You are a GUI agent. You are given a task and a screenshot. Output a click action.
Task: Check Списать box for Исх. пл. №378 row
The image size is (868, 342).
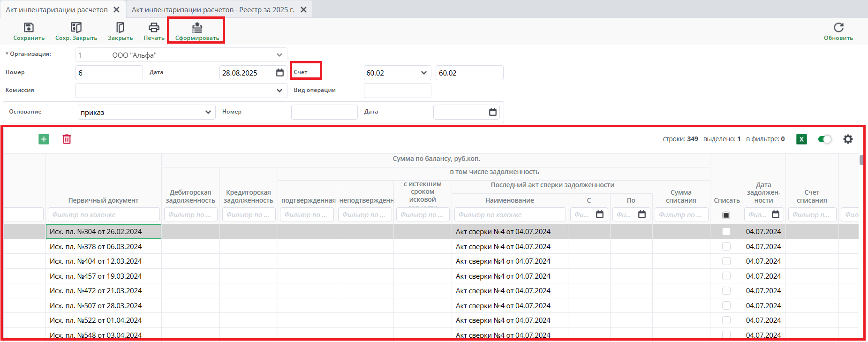point(726,246)
